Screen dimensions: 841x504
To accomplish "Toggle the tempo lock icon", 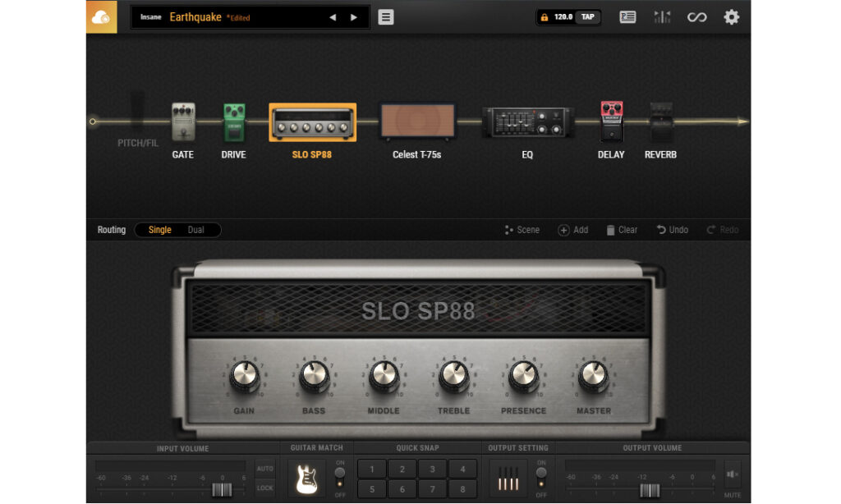I will click(545, 17).
